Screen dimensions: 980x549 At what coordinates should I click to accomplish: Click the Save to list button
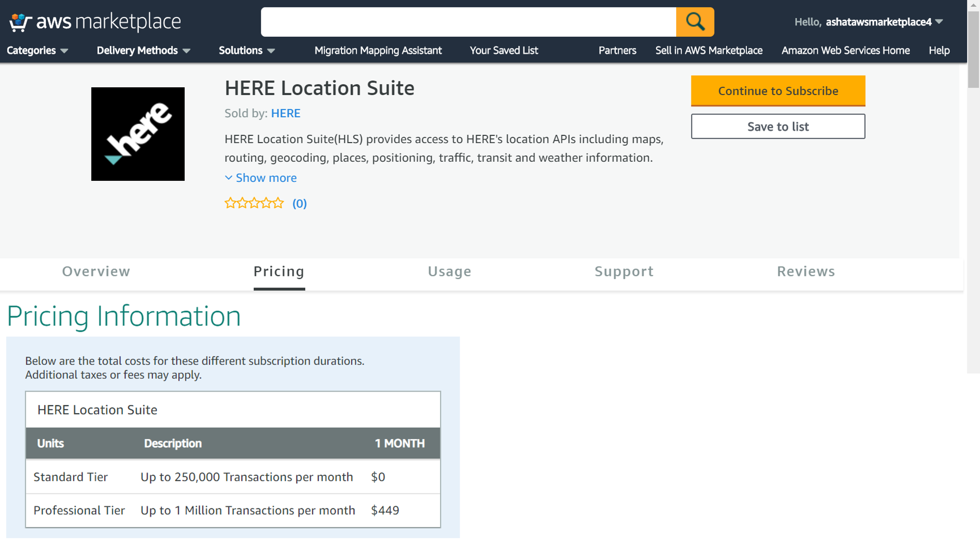pyautogui.click(x=778, y=126)
